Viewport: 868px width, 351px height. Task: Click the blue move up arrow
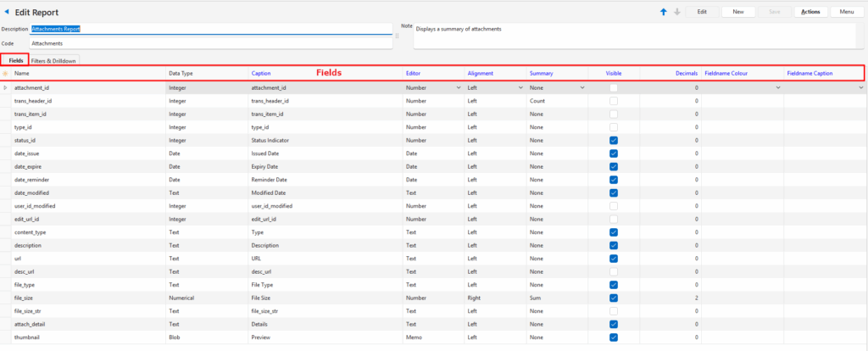click(x=663, y=12)
